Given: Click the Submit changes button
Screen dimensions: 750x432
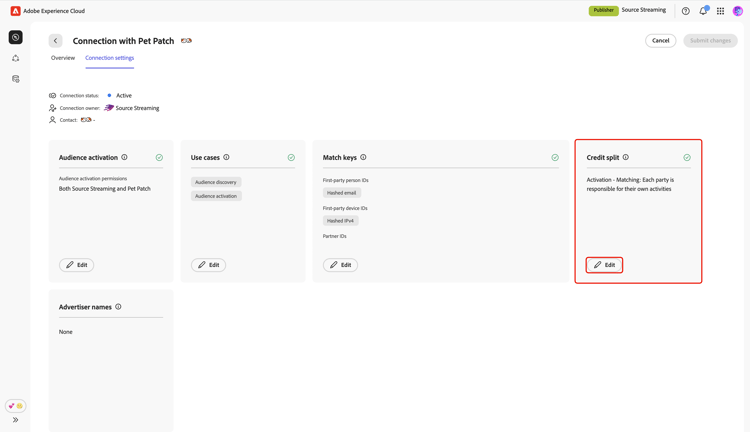Looking at the screenshot, I should 710,41.
